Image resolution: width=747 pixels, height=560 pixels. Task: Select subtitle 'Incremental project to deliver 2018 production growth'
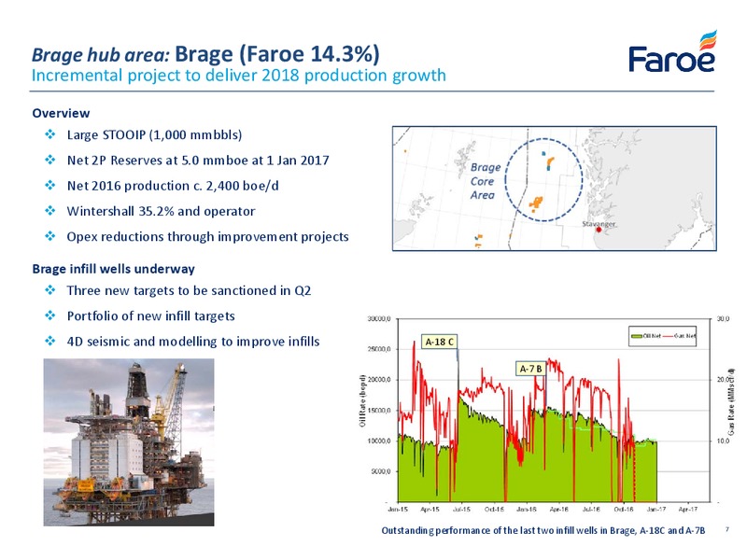(x=239, y=76)
